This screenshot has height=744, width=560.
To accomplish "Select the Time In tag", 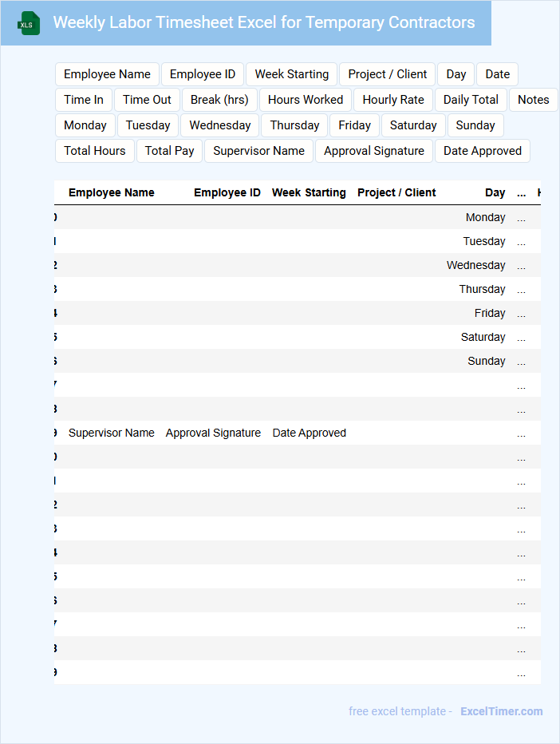I will click(x=84, y=100).
